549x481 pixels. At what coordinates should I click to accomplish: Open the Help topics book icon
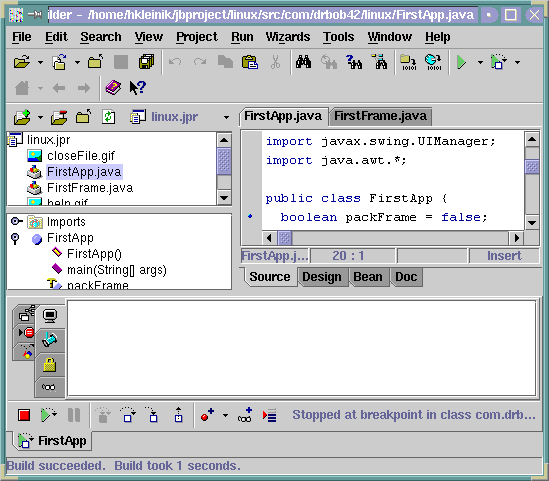click(113, 88)
